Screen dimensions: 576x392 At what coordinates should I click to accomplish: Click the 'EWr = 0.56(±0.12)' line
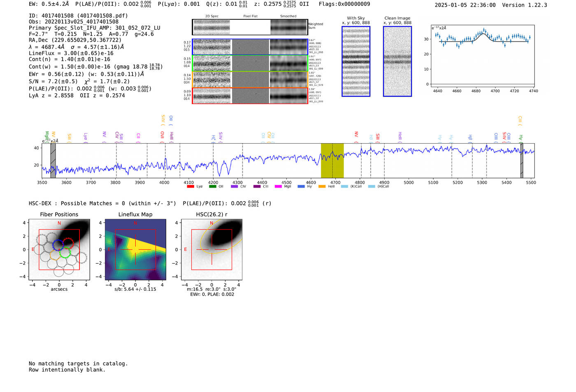coord(86,74)
